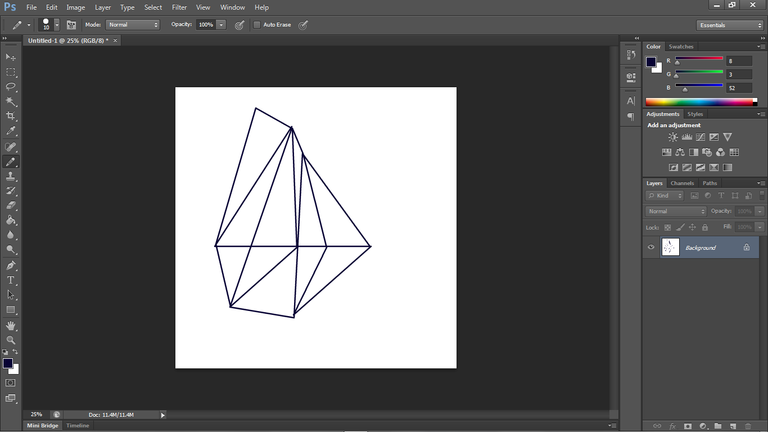Select the Magic Wand tool
The image size is (768, 432).
click(x=10, y=102)
